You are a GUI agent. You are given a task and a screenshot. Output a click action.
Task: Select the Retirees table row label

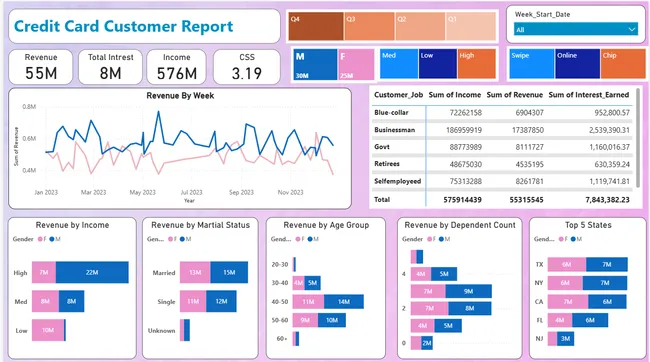(387, 164)
